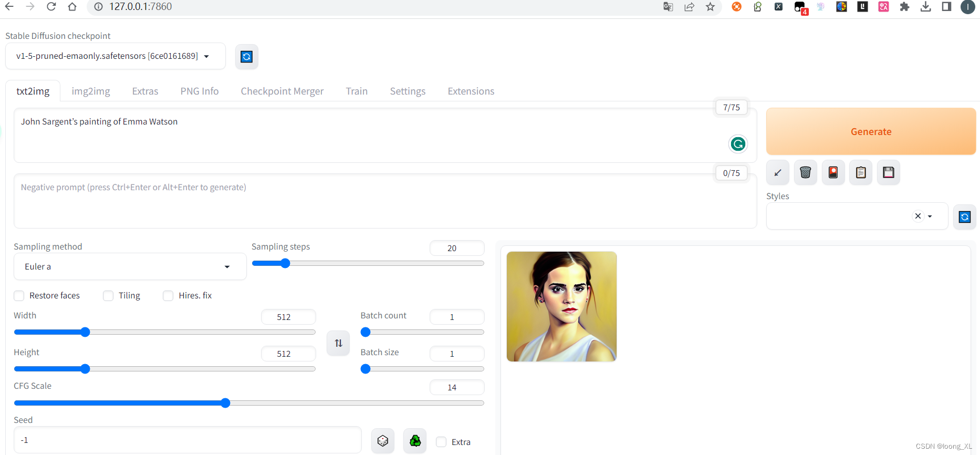Screen dimensions: 980x455
Task: Adjust the Batch size slider
Action: coord(422,369)
